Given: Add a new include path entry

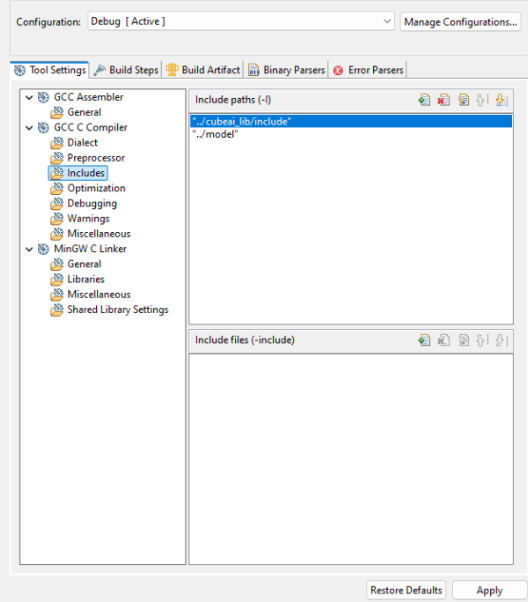Looking at the screenshot, I should [424, 100].
